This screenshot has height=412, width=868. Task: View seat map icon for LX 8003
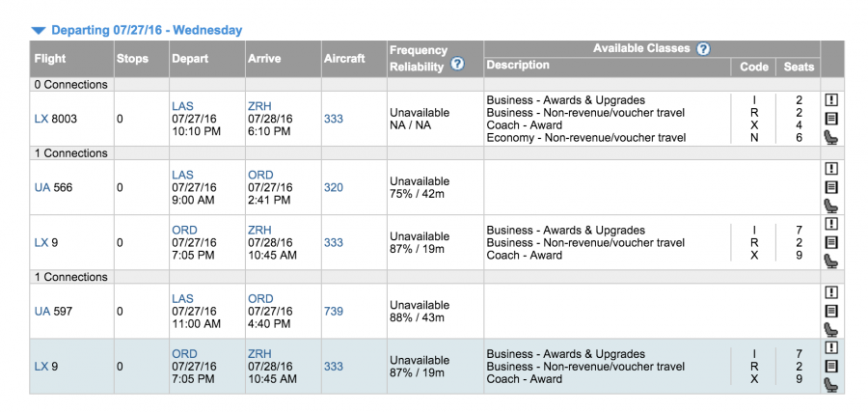pyautogui.click(x=830, y=137)
